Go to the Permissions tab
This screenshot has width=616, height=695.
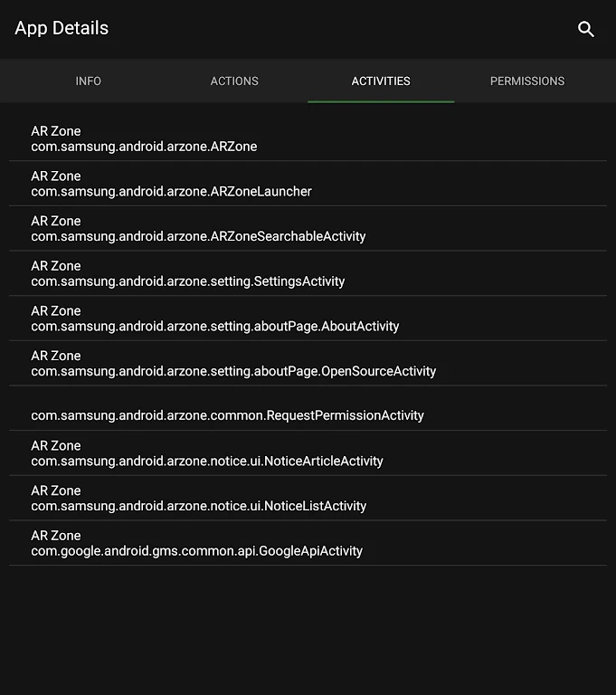click(x=527, y=81)
